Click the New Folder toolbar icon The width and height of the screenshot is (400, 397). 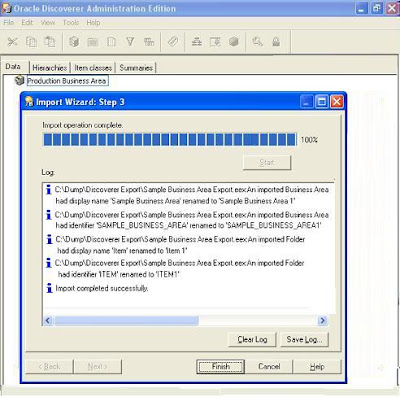[92, 42]
